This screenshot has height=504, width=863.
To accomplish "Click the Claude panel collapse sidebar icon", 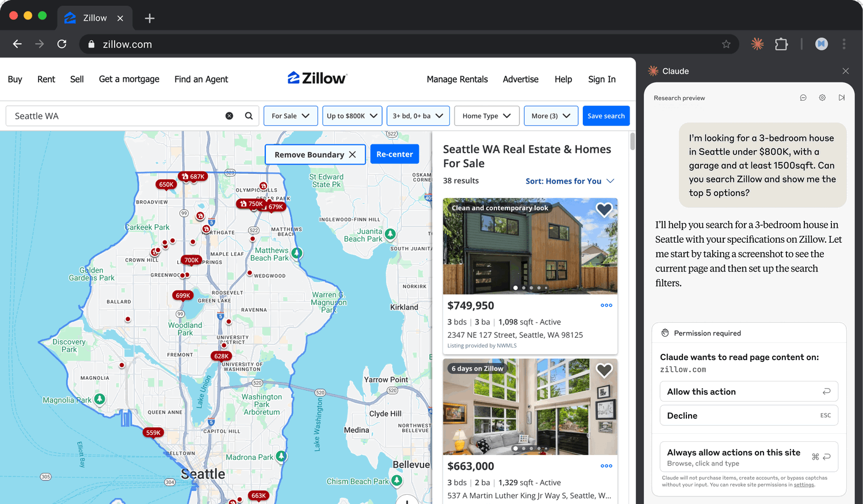I will coord(841,98).
